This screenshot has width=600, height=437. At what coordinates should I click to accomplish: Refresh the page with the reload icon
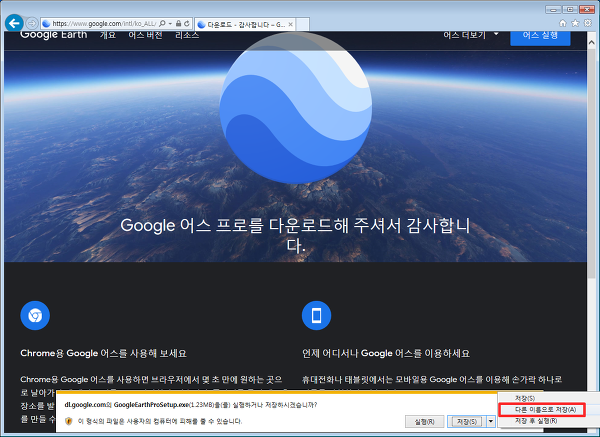(x=187, y=24)
